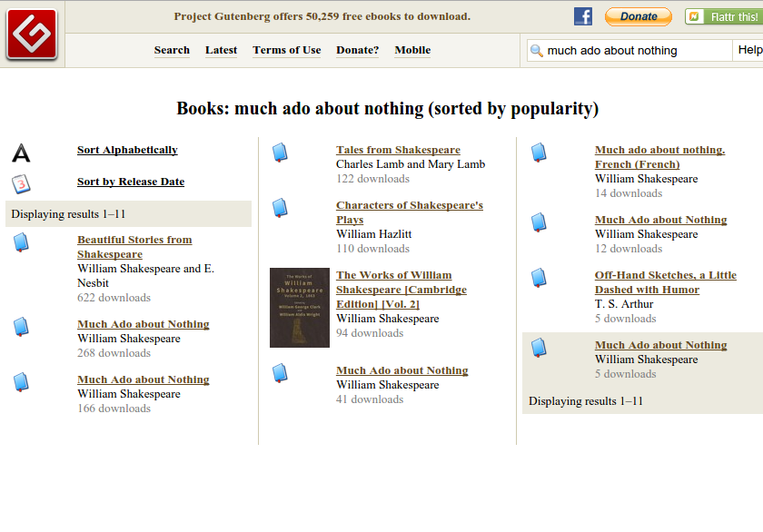Click the '14 downloads' text
763x532 pixels.
(x=629, y=193)
